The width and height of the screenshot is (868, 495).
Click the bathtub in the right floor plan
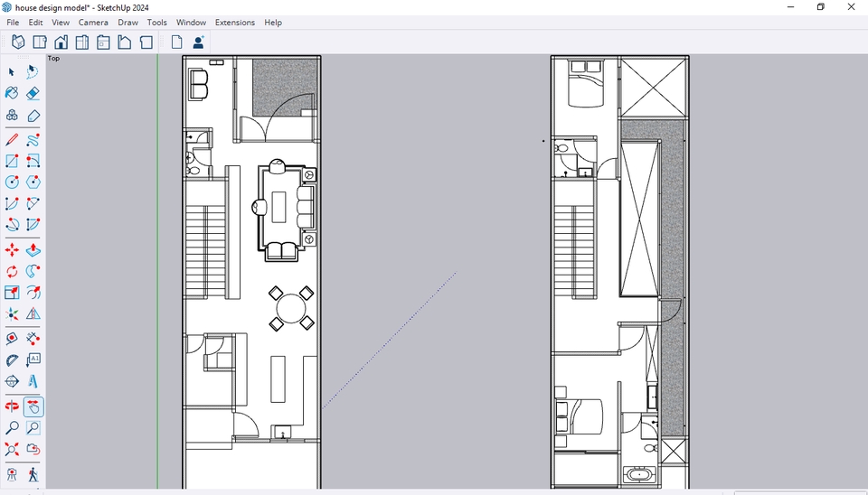[x=640, y=474]
